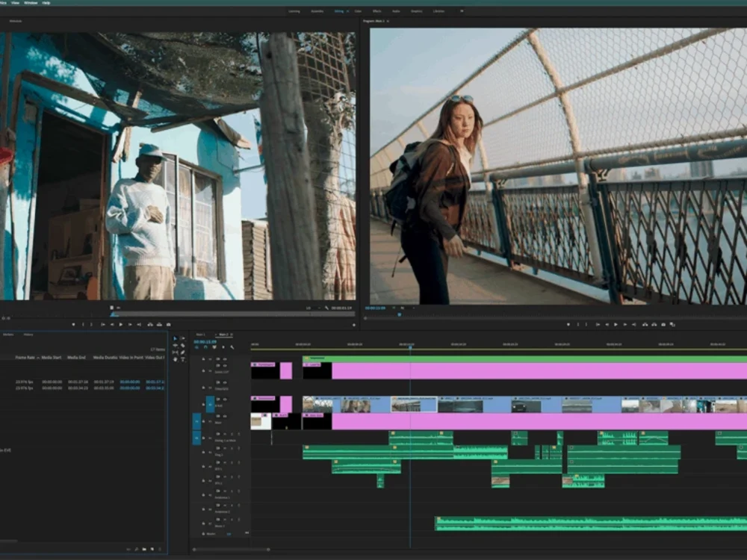
Task: Select the Type tool
Action: pyautogui.click(x=182, y=360)
